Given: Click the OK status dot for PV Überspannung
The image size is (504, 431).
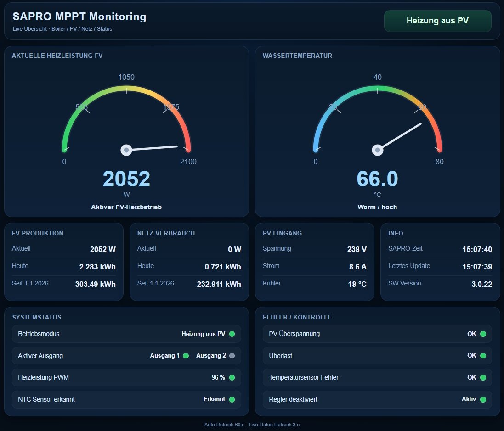Looking at the screenshot, I should click(x=483, y=334).
